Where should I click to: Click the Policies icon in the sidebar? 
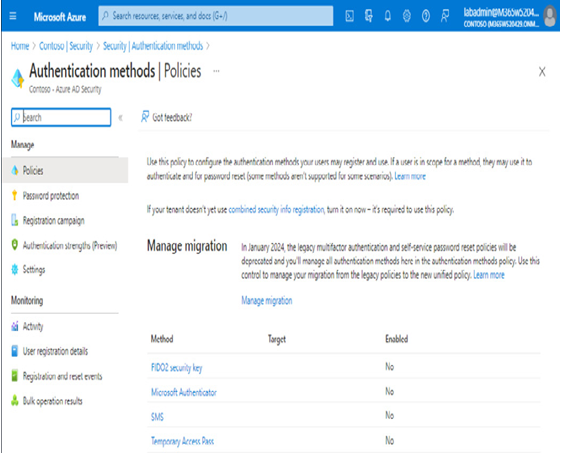[x=15, y=171]
